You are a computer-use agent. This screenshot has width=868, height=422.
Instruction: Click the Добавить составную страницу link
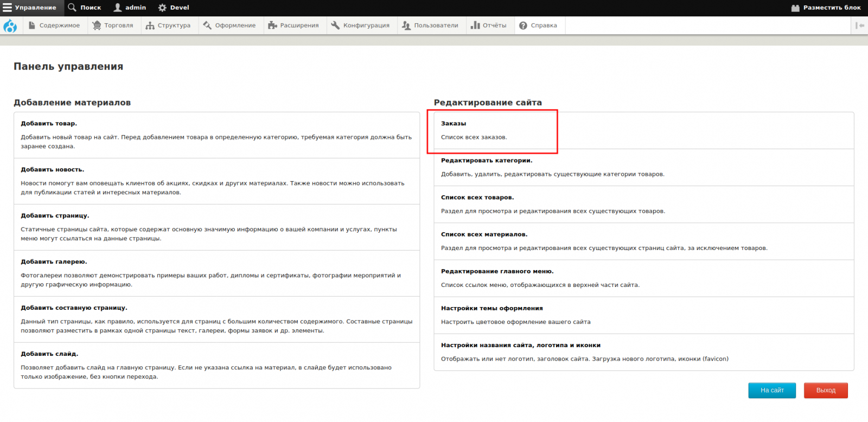coord(74,308)
